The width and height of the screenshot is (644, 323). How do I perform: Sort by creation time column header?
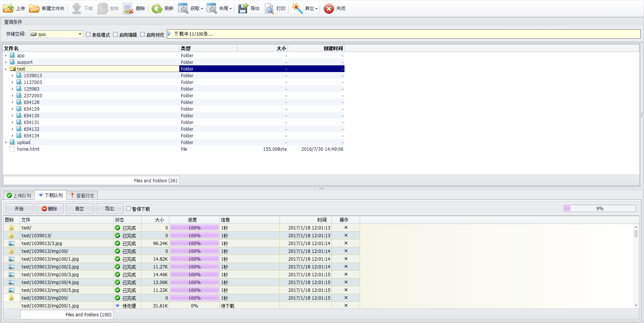pos(316,48)
